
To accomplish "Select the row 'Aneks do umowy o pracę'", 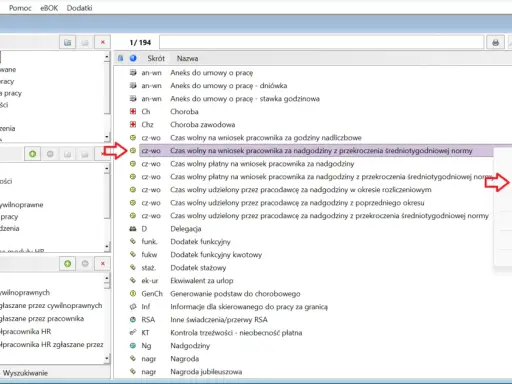I will pos(212,73).
